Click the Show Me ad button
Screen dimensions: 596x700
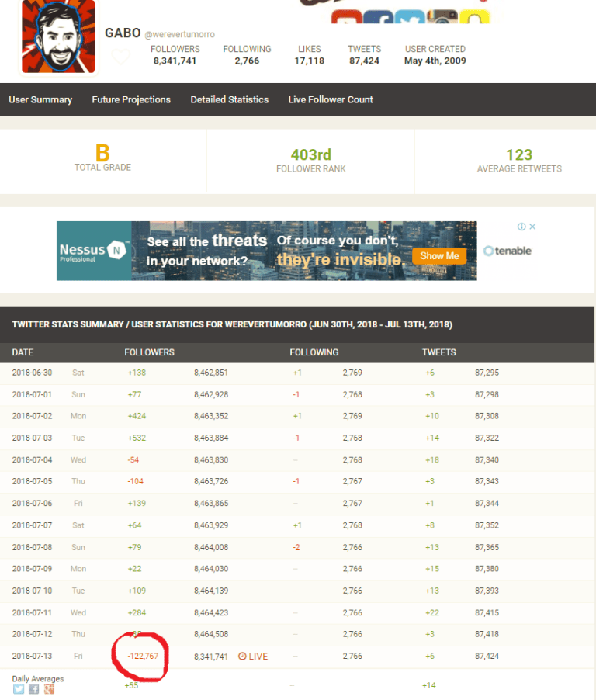click(x=439, y=255)
